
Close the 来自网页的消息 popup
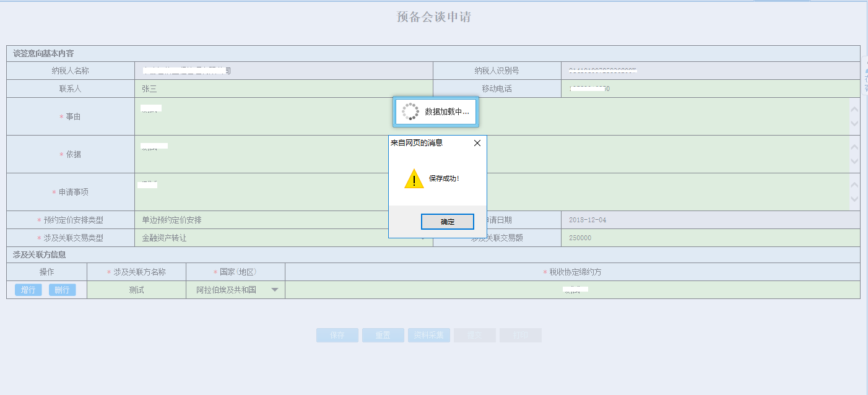coord(477,142)
